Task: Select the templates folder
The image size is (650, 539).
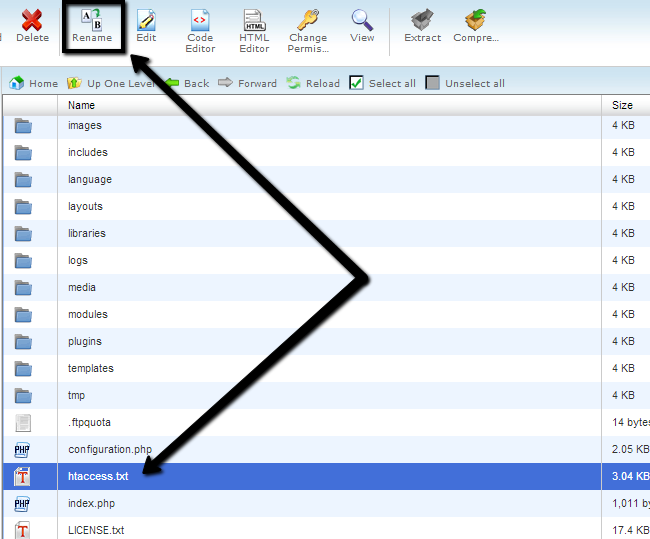Action: pos(91,368)
